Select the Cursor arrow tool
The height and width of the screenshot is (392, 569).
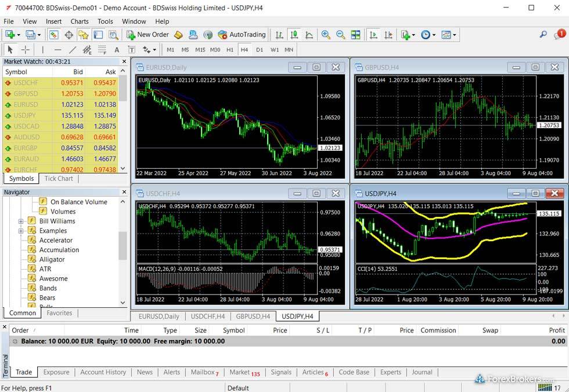click(10, 50)
